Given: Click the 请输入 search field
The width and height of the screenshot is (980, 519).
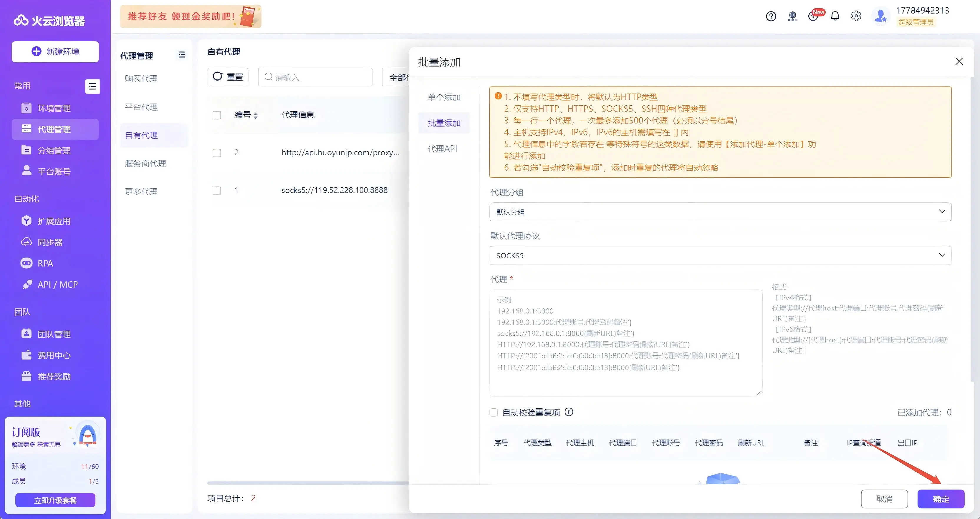Looking at the screenshot, I should [315, 77].
